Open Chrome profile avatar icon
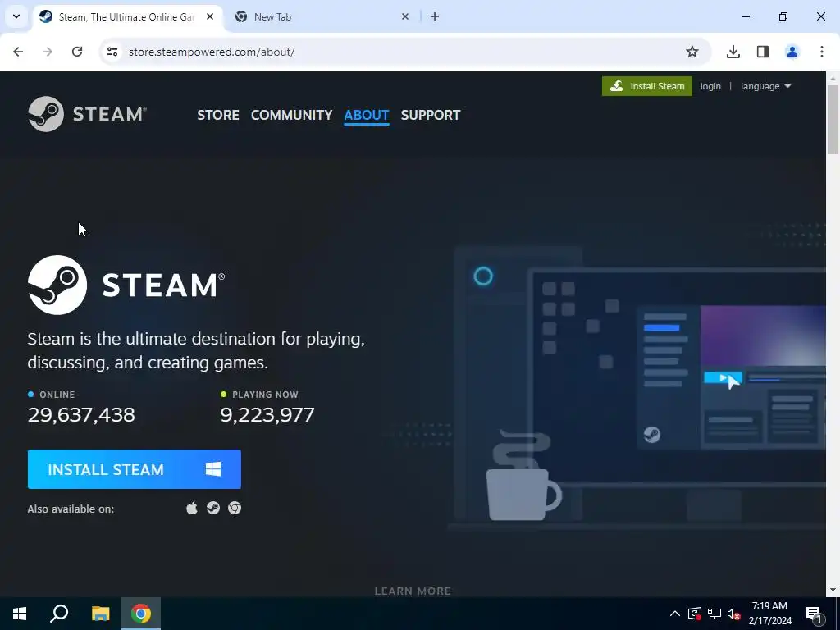840x630 pixels. 792,52
